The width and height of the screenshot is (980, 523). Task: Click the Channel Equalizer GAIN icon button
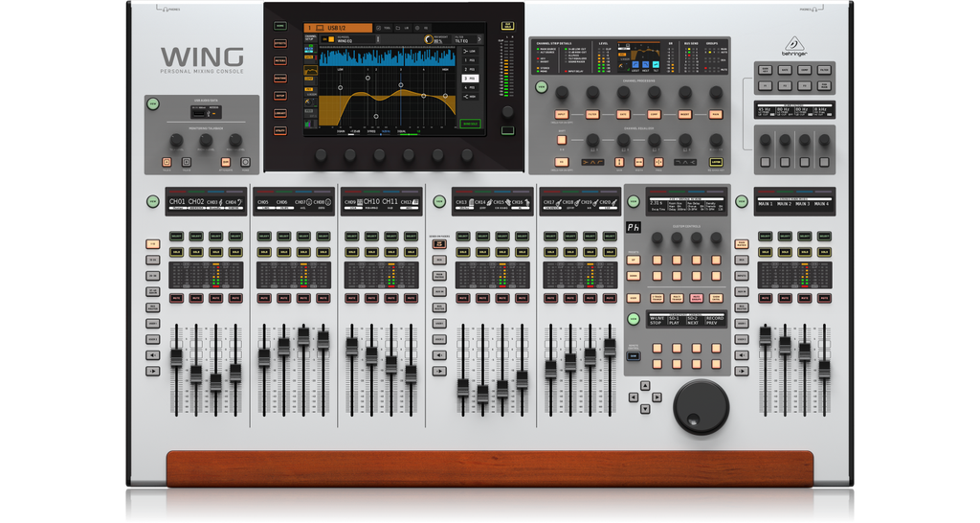click(620, 162)
